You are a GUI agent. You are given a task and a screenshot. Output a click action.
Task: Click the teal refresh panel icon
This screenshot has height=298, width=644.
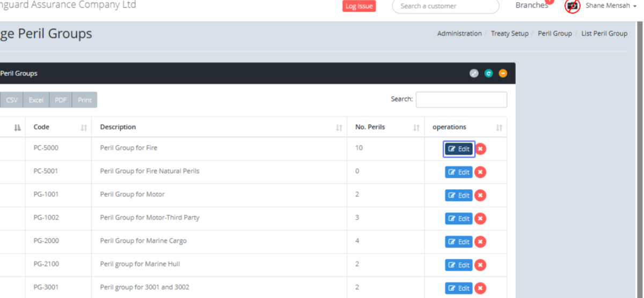tap(488, 73)
